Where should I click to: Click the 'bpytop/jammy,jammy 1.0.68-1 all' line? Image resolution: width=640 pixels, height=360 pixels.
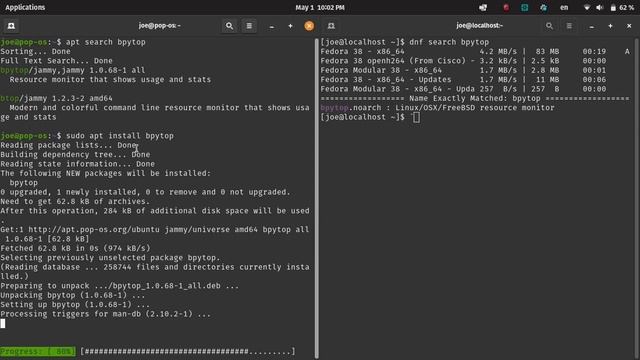(x=73, y=70)
